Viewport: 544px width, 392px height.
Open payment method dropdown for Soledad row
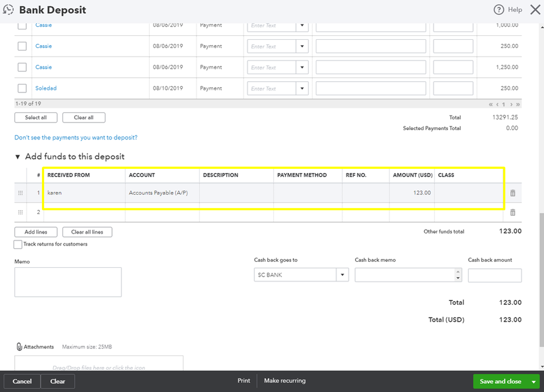(x=302, y=88)
